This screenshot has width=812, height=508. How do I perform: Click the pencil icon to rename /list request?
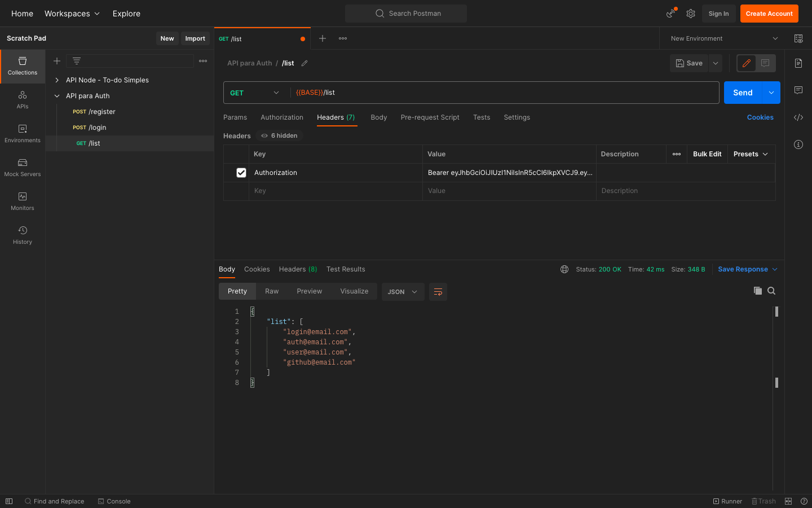304,63
